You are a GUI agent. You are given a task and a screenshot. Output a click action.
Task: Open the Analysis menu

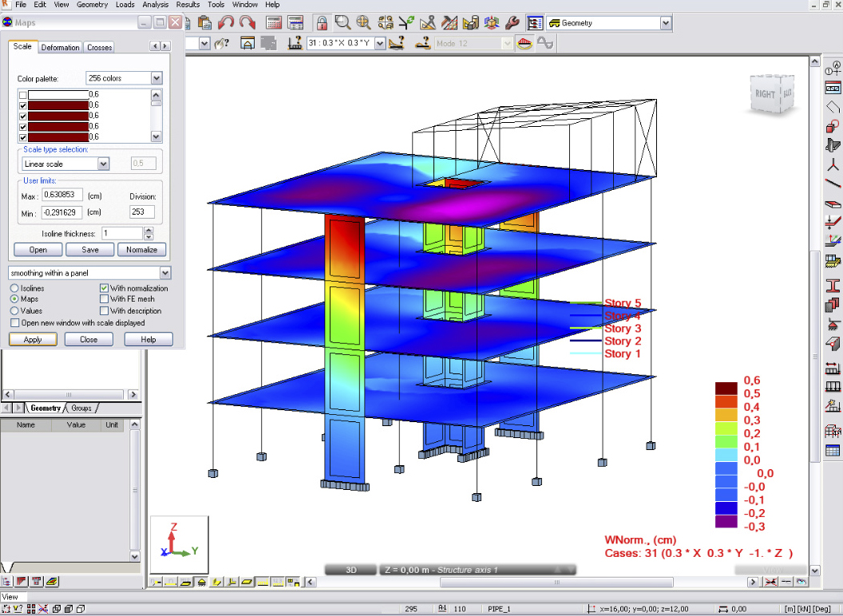(x=155, y=5)
